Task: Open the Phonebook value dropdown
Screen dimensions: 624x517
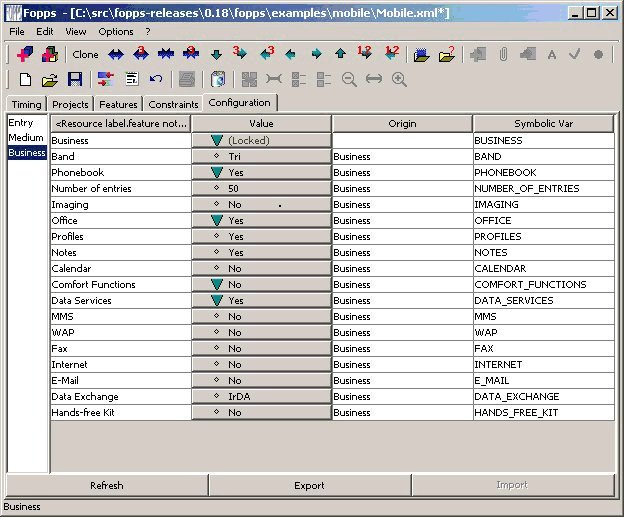Action: tap(261, 172)
